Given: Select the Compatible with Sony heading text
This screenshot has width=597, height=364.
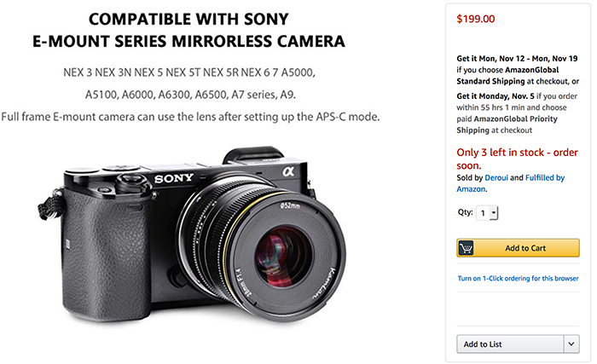Looking at the screenshot, I should (x=188, y=19).
